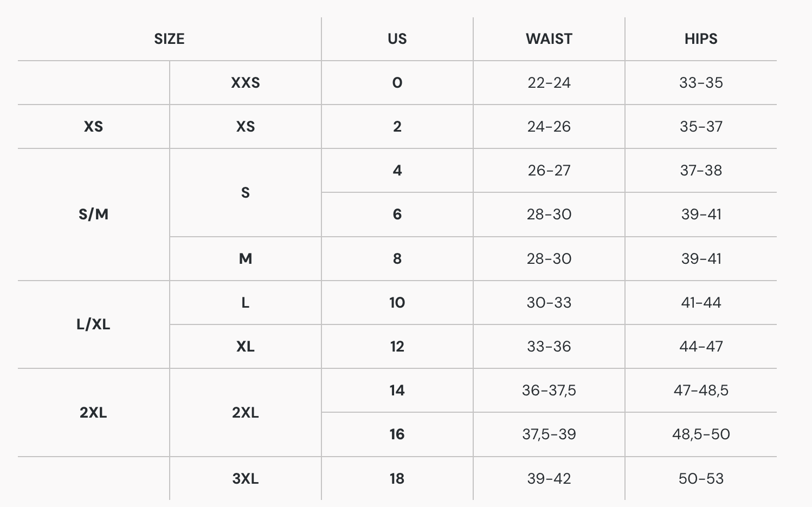Click the S/M grouped size cell
The image size is (812, 507).
coord(93,214)
